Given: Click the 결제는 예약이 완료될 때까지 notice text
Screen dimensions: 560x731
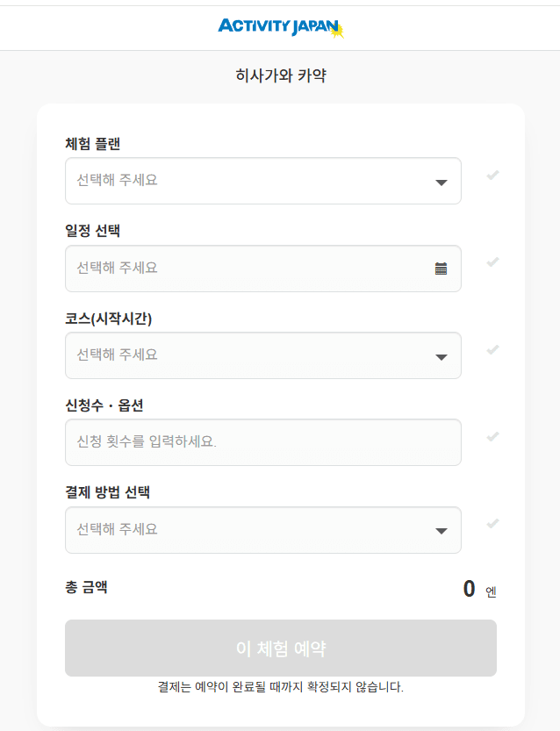Looking at the screenshot, I should [281, 686].
